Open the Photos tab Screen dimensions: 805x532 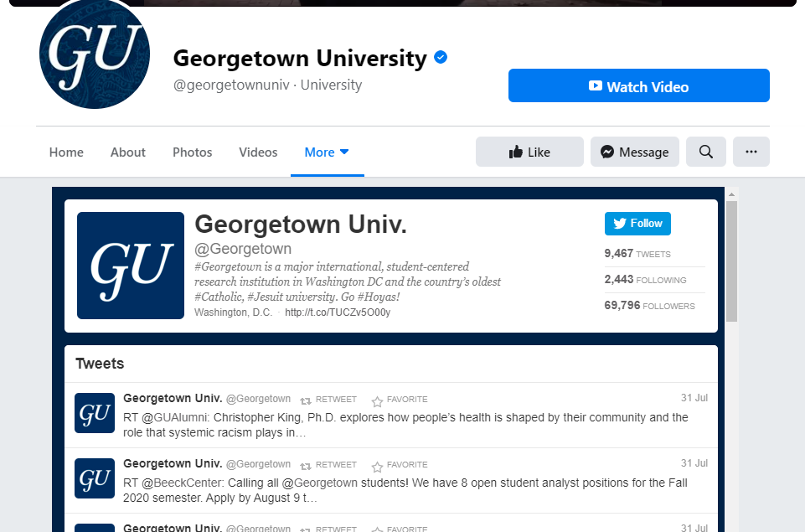(x=192, y=152)
